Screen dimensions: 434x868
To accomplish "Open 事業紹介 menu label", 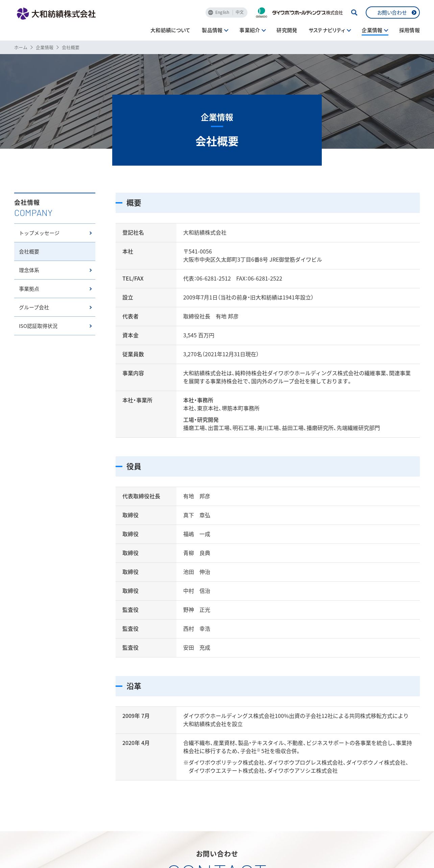I will pyautogui.click(x=249, y=30).
